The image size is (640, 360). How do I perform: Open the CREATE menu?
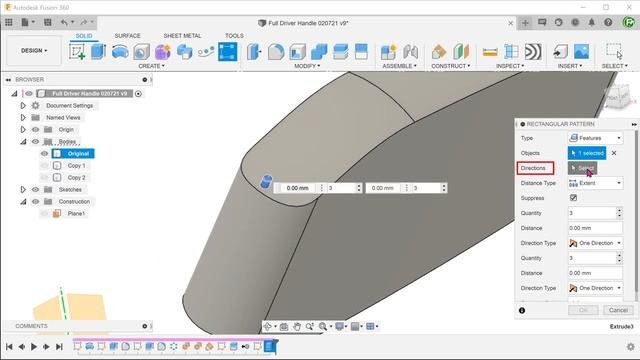(151, 66)
